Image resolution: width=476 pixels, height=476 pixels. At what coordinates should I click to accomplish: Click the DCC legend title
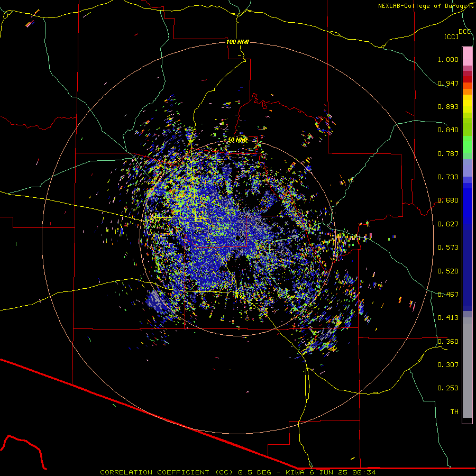465,32
